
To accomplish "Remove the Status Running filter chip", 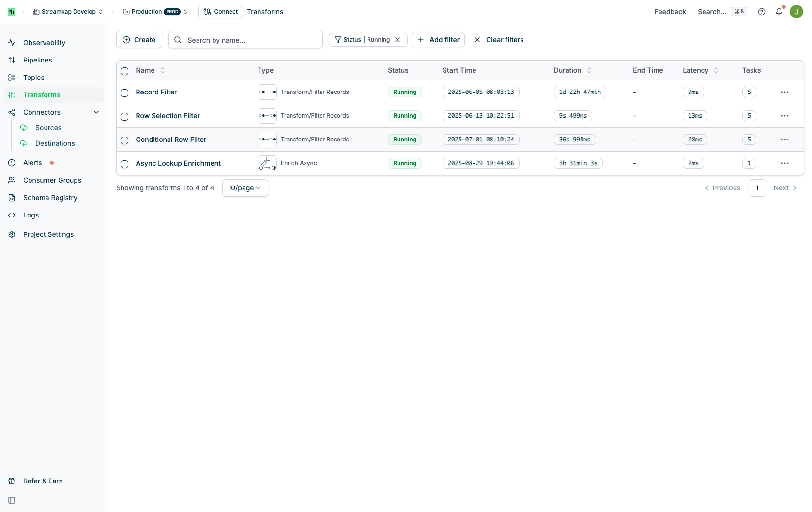I will click(x=398, y=40).
